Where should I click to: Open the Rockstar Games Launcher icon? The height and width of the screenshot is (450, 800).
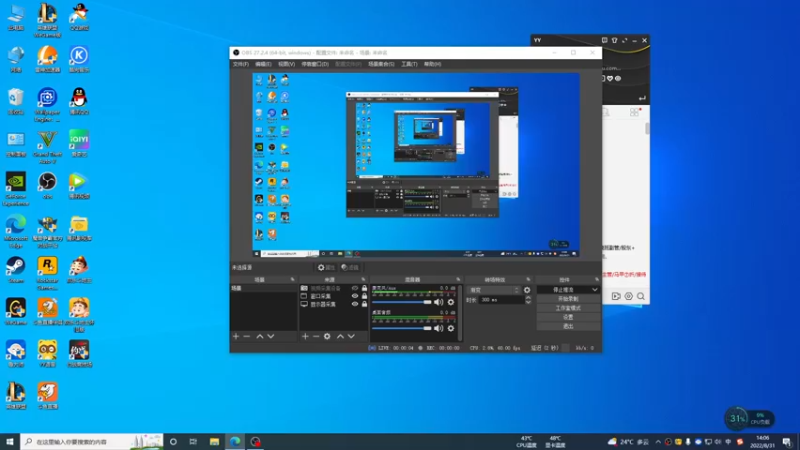click(47, 273)
